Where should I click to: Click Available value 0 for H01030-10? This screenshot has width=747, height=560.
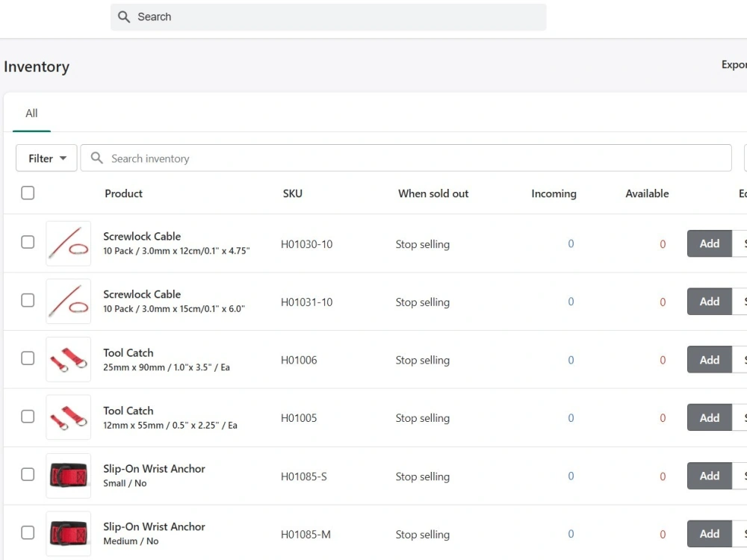(663, 244)
